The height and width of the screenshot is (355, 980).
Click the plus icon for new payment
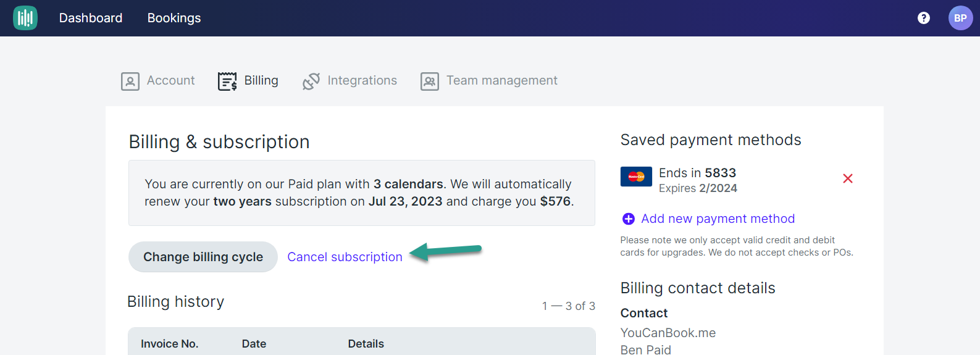click(x=629, y=219)
